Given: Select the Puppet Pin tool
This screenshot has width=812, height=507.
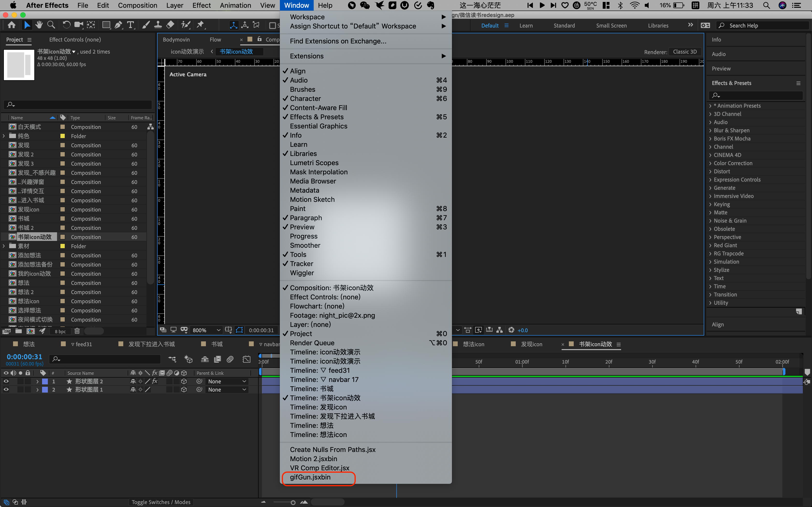Looking at the screenshot, I should click(x=200, y=25).
